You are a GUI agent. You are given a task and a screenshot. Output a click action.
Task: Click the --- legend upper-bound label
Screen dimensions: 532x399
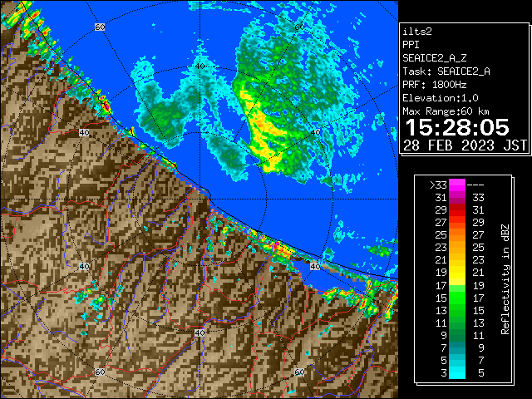click(x=475, y=185)
